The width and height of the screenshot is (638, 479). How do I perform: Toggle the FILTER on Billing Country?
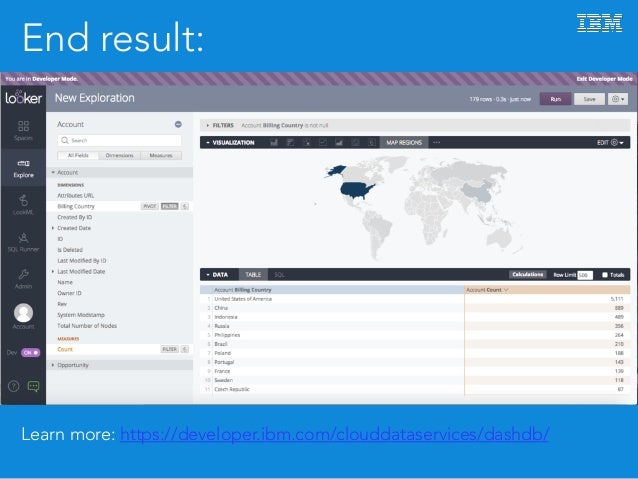pos(170,206)
